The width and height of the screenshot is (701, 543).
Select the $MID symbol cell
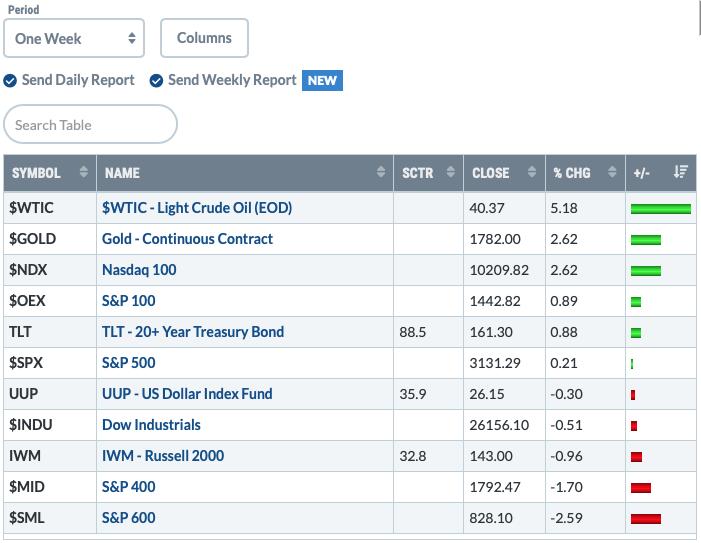[x=50, y=486]
